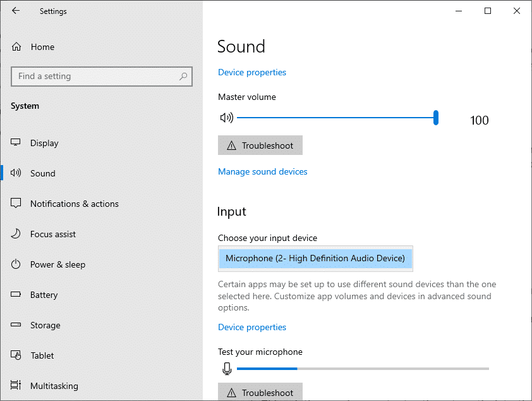Click the back arrow at top left
The width and height of the screenshot is (532, 401).
pyautogui.click(x=16, y=11)
